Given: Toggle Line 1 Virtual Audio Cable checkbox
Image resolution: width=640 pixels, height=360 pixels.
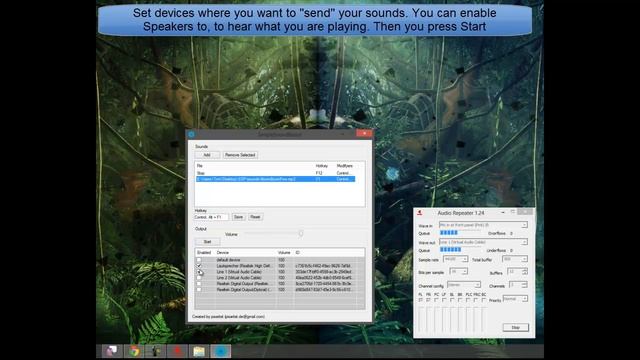Looking at the screenshot, I should [x=199, y=272].
